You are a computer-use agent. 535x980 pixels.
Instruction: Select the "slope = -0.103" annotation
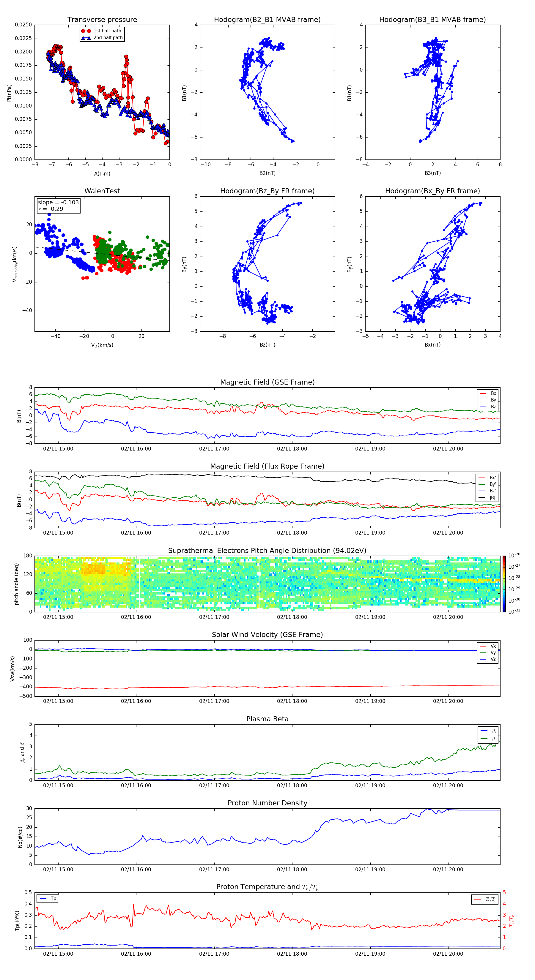pos(58,203)
